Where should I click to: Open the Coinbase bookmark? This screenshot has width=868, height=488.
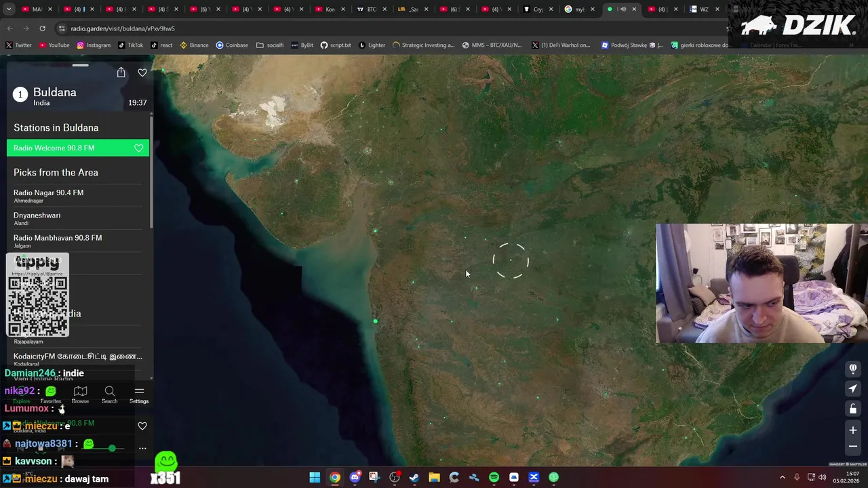pos(232,45)
